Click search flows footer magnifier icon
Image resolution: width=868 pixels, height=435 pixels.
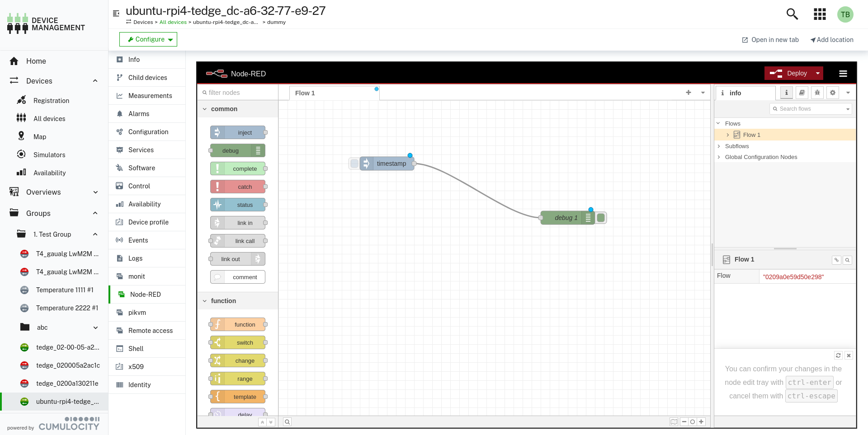[x=287, y=422]
